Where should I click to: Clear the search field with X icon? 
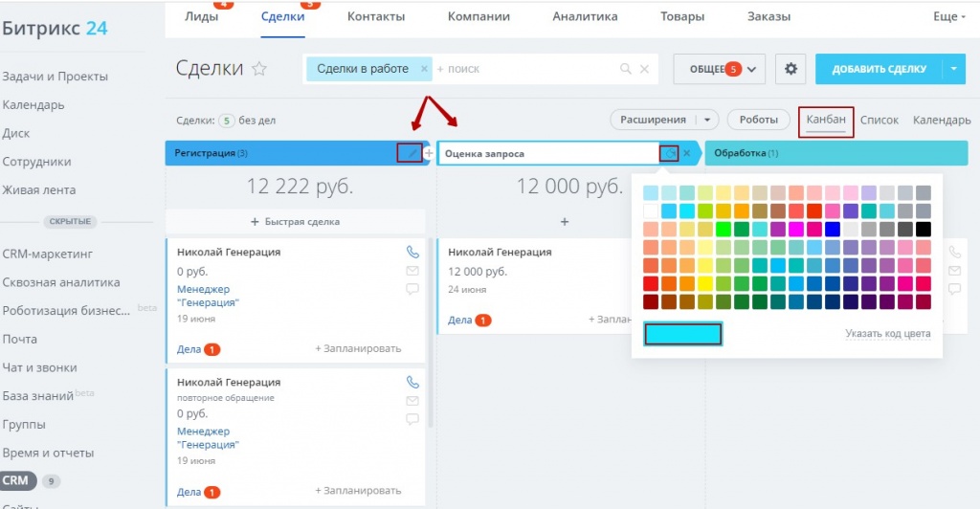(644, 69)
